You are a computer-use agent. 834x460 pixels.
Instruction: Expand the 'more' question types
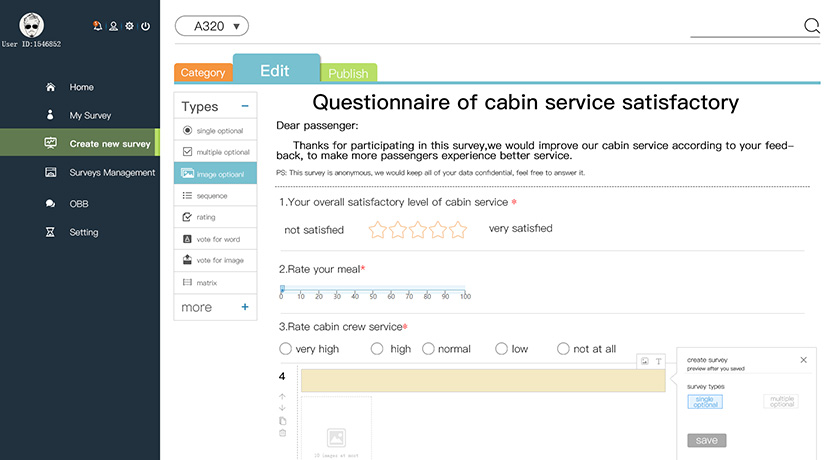pos(245,307)
